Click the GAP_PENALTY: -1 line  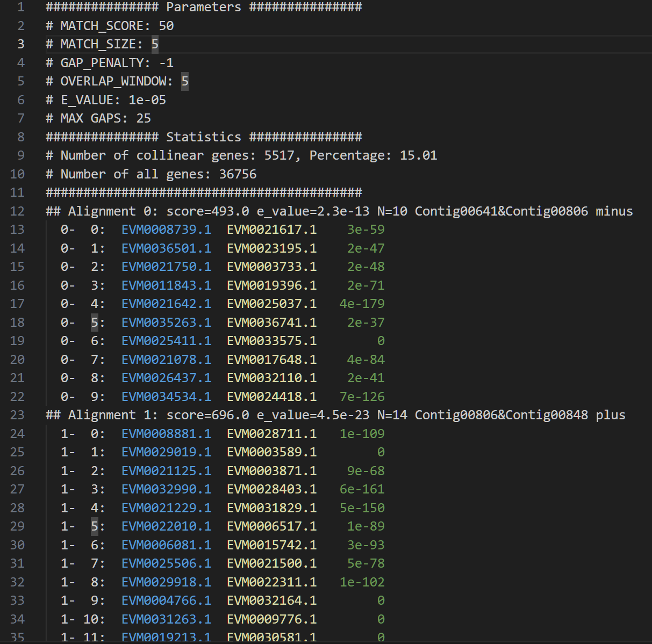click(110, 63)
